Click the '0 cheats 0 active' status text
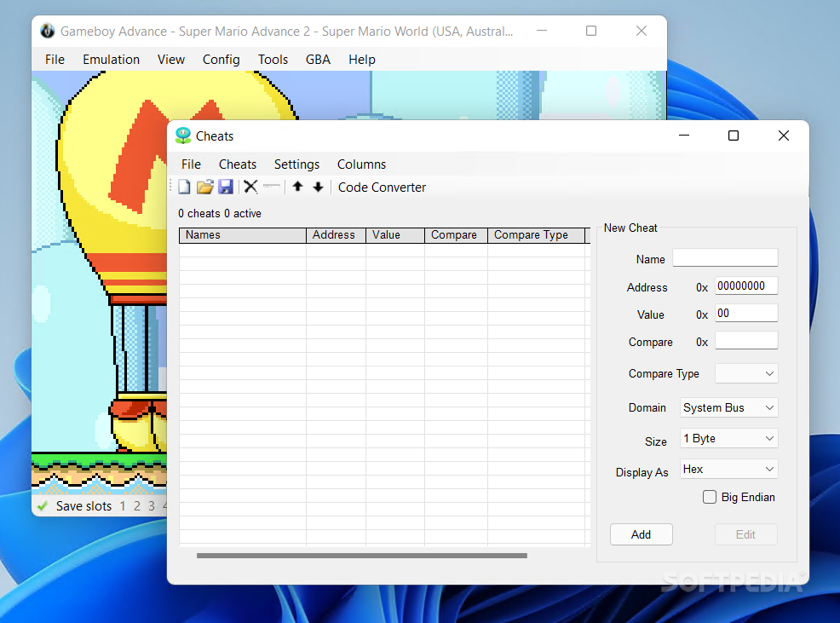Viewport: 840px width, 623px height. pos(220,213)
